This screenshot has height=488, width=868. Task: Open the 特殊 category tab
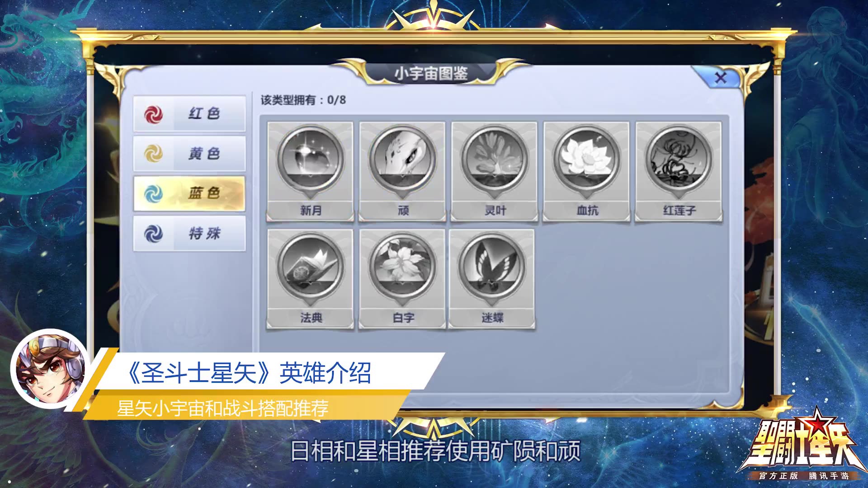click(189, 234)
